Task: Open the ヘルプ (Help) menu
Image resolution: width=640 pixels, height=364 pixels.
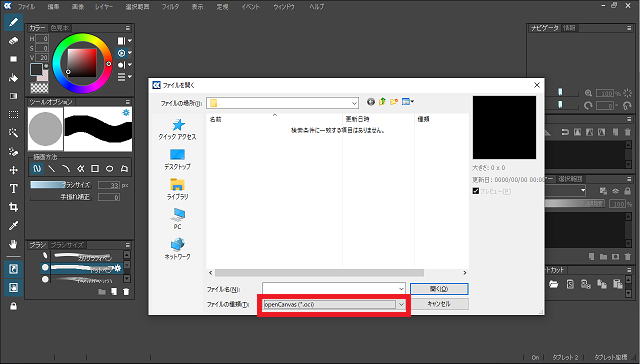Action: [x=316, y=7]
